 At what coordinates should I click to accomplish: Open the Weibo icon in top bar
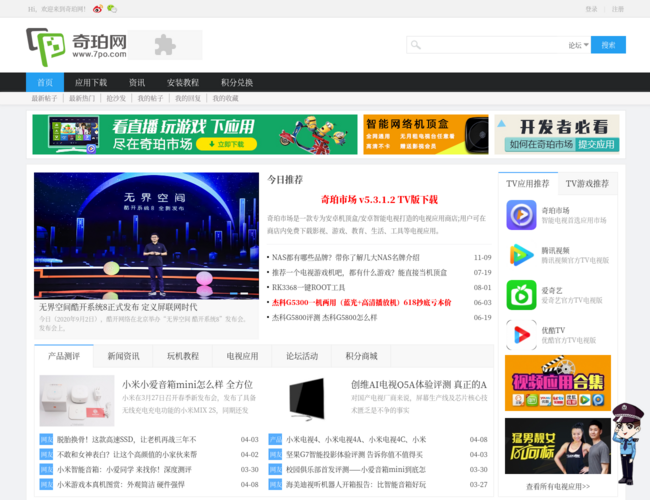coord(98,9)
